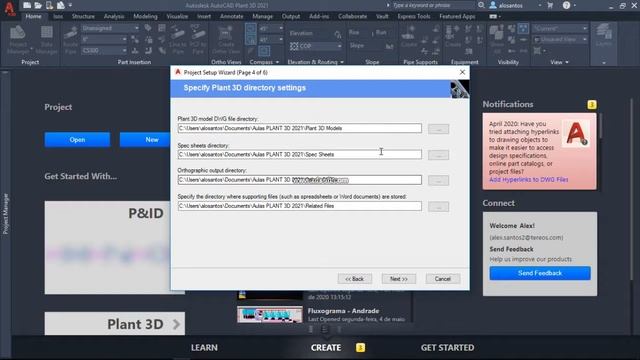Expand the Compass panel arrow
Image resolution: width=640 pixels, height=360 pixels.
pyautogui.click(x=278, y=62)
